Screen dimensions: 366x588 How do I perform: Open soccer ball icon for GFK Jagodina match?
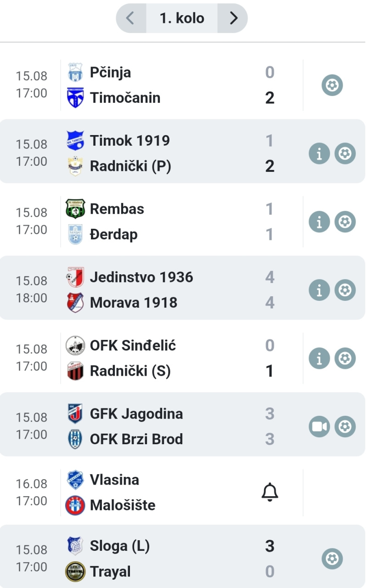(x=345, y=427)
